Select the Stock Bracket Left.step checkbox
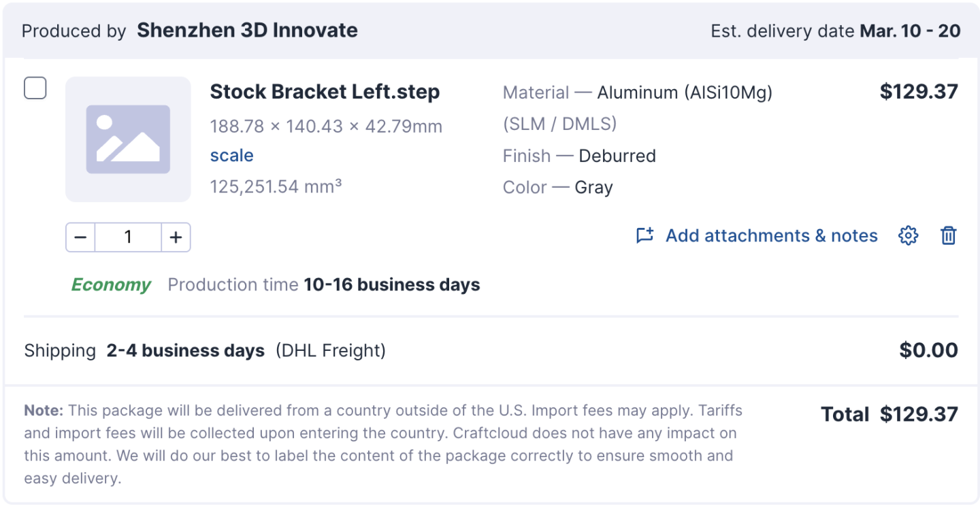The height and width of the screenshot is (506, 980). pos(35,88)
